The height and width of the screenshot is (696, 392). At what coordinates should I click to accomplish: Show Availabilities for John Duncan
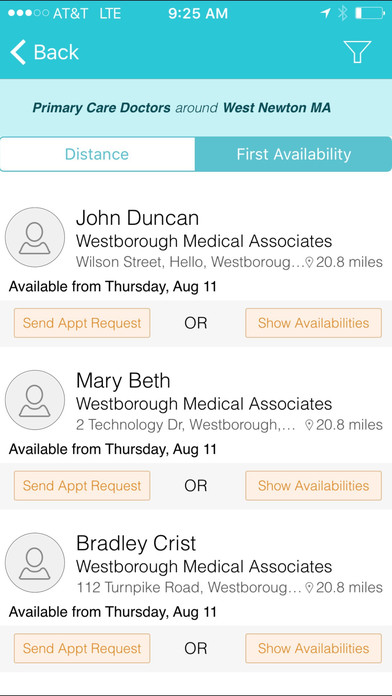(313, 323)
